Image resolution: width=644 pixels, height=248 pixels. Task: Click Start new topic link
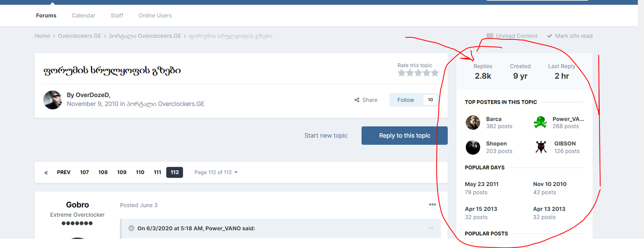pyautogui.click(x=326, y=136)
